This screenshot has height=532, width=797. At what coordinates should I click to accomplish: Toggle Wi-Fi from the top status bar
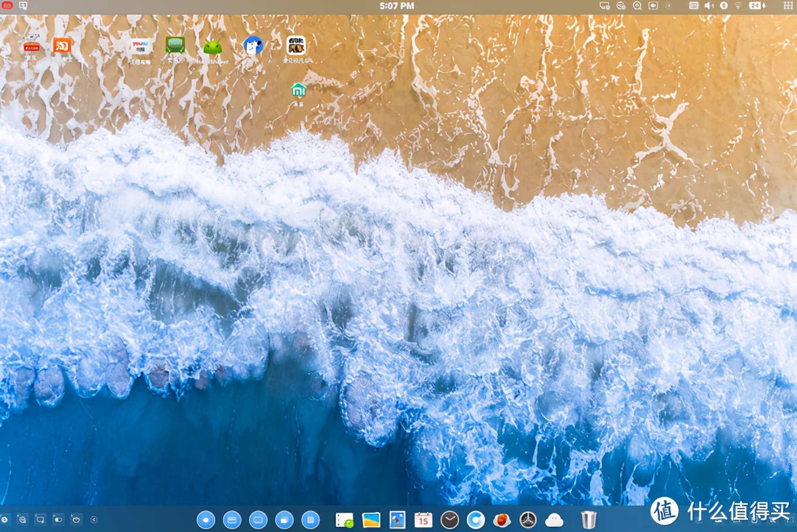coord(738,6)
